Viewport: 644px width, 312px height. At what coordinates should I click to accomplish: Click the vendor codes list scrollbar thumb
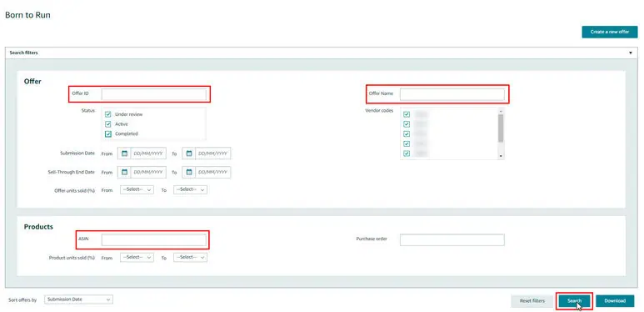pos(500,128)
